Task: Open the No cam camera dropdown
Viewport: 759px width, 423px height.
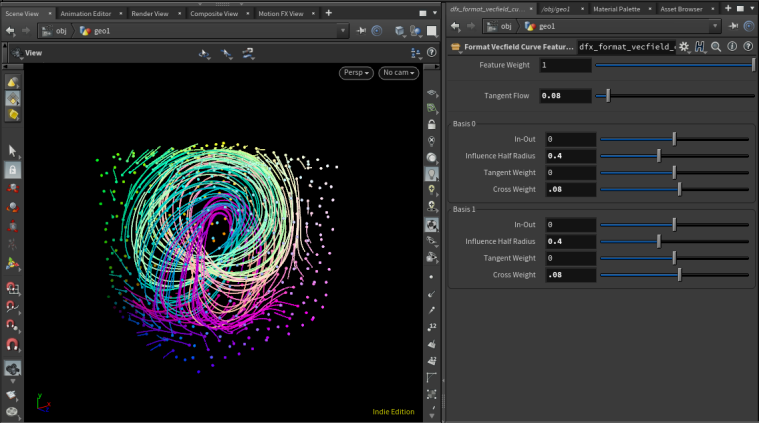Action: click(398, 73)
